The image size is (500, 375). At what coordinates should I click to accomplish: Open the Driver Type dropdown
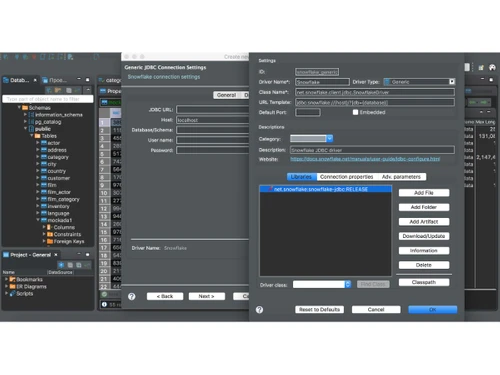pos(452,82)
